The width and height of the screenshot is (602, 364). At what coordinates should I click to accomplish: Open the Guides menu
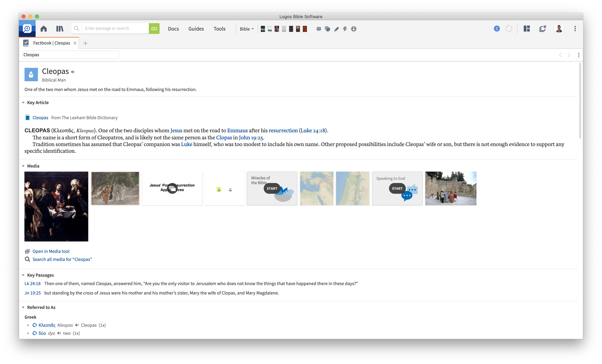(196, 29)
